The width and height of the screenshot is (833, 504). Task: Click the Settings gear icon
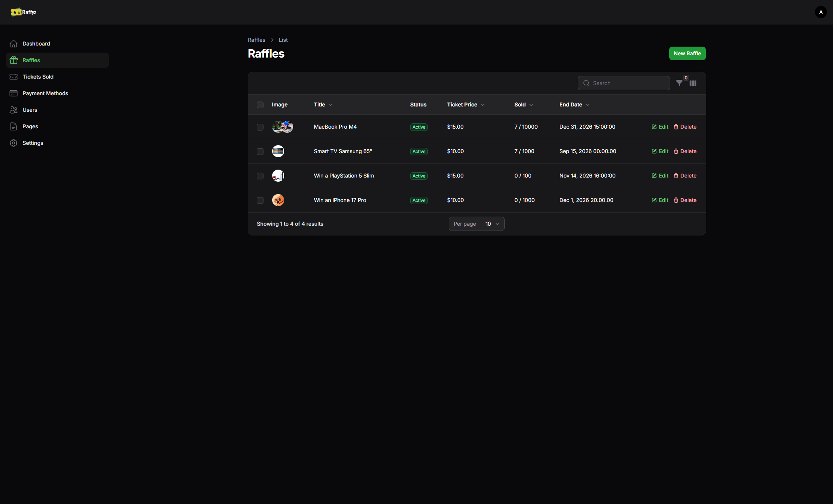tap(14, 143)
